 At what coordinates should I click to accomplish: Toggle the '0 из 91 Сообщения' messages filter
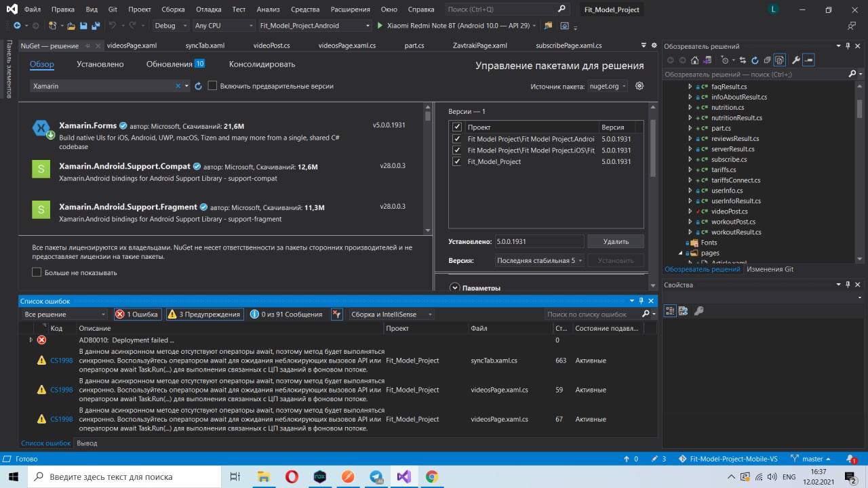tap(286, 314)
